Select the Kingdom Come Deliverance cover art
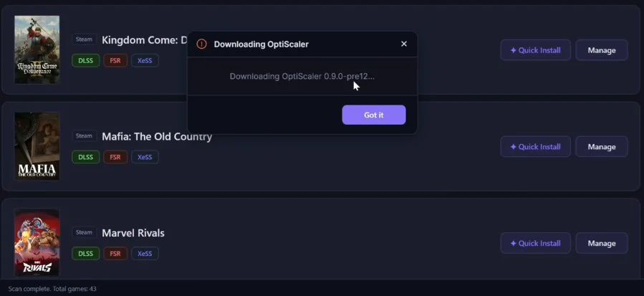 point(37,50)
